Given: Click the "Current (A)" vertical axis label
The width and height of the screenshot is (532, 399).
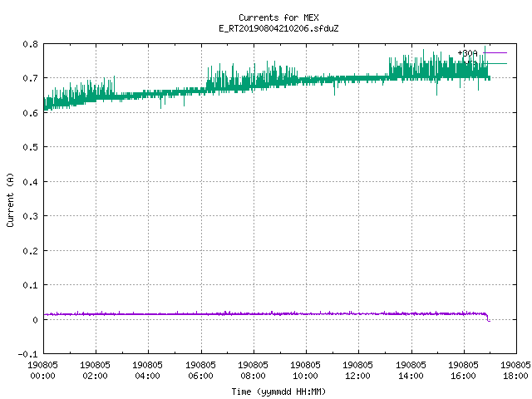Looking at the screenshot, I should 10,199.
